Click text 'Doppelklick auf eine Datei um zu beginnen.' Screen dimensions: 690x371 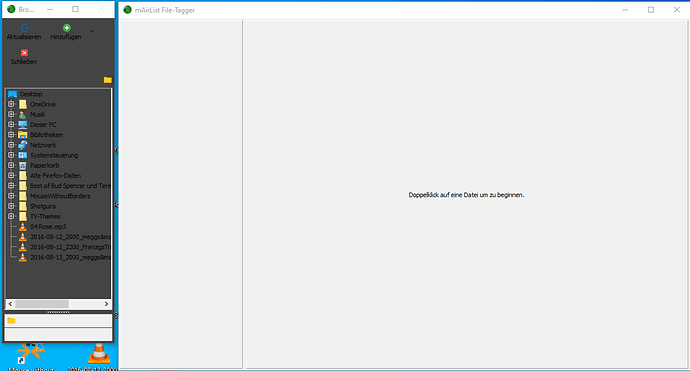click(466, 195)
